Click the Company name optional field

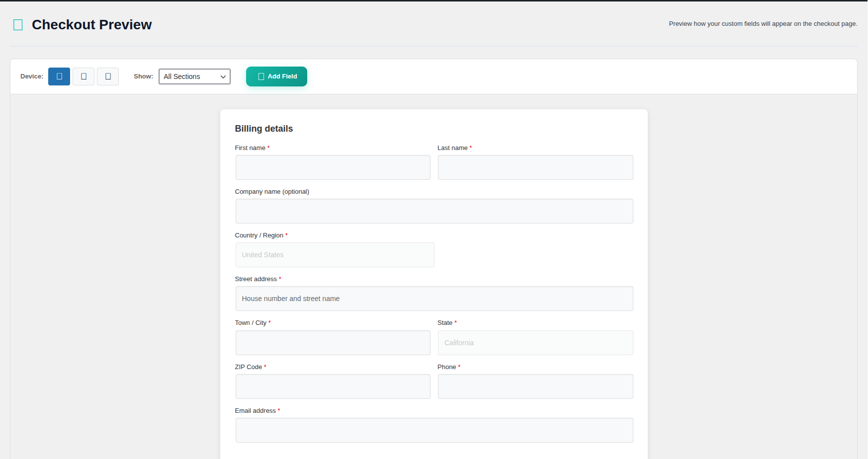point(434,211)
